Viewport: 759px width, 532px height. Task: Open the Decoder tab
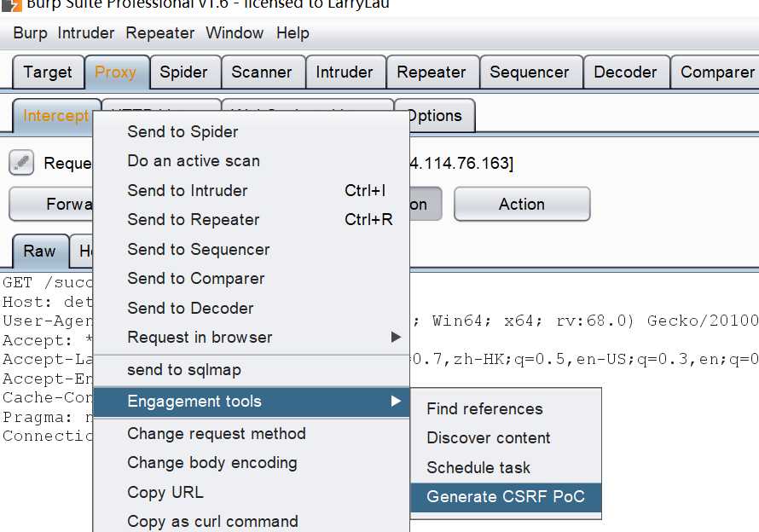(625, 72)
